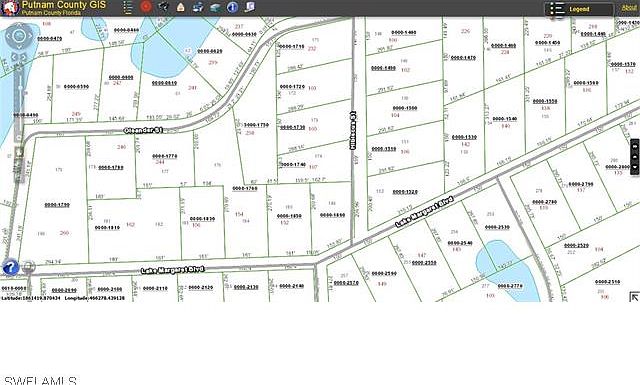Open the blue information icon
Screen dimensions: 640x385
pyautogui.click(x=233, y=7)
